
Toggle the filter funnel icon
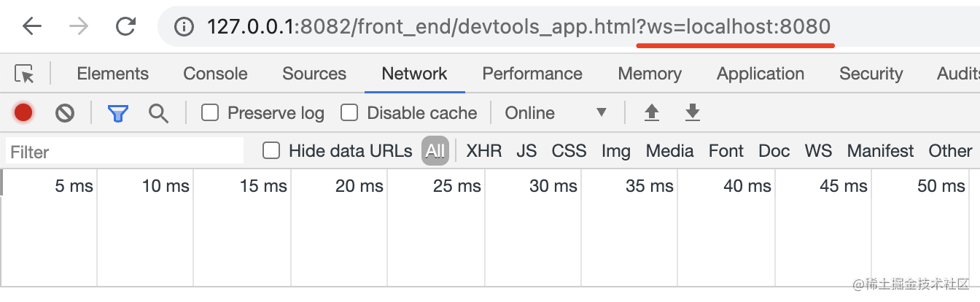(118, 113)
